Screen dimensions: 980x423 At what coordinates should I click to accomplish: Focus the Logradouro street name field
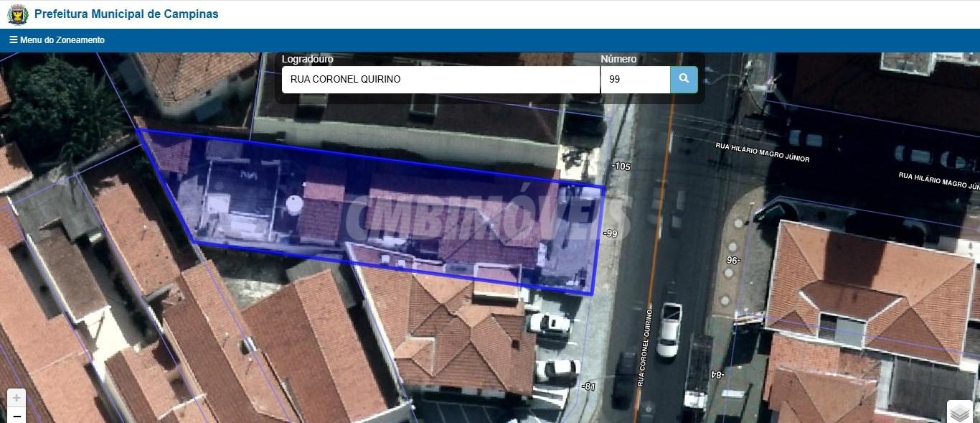click(440, 80)
